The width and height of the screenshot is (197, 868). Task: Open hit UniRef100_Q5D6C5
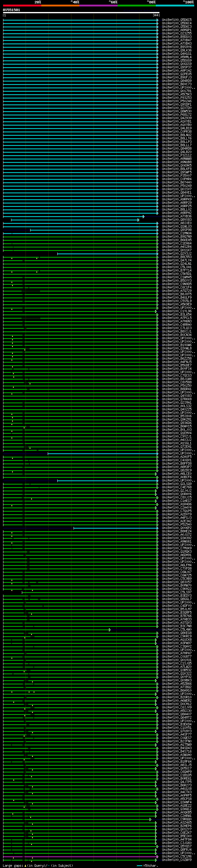177,20
